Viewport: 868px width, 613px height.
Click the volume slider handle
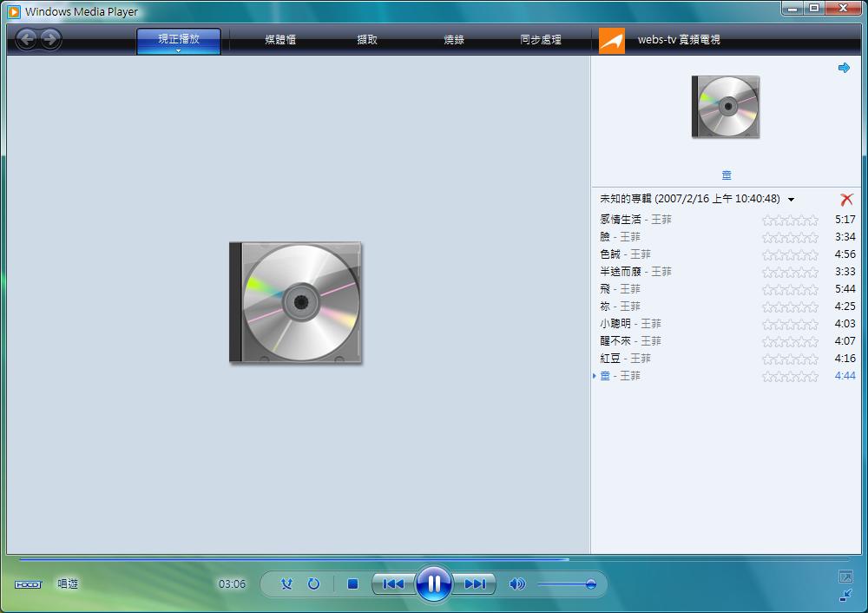click(590, 583)
